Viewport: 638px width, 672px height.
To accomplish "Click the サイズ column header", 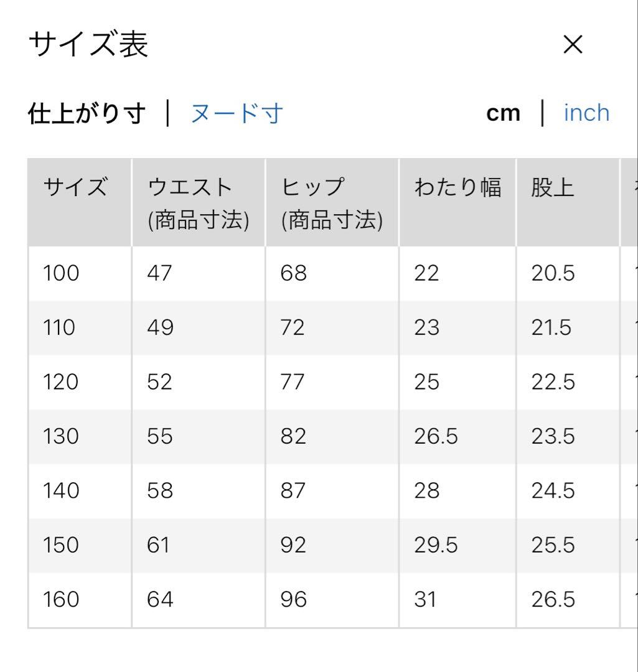I will click(75, 187).
